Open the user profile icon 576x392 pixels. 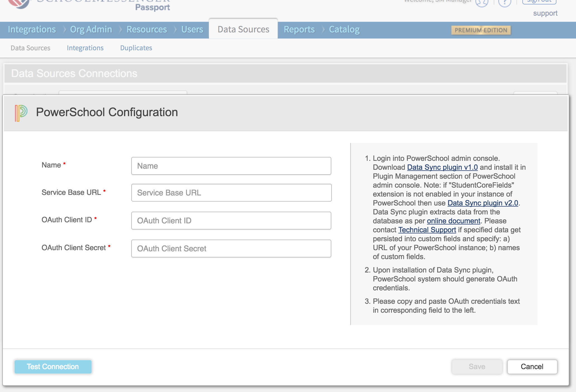coord(482,3)
